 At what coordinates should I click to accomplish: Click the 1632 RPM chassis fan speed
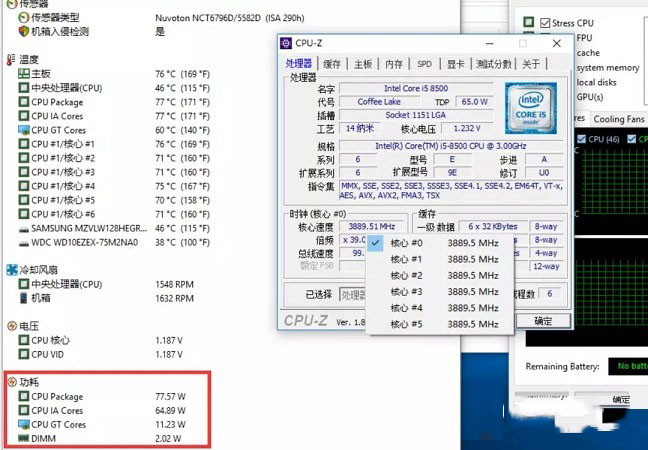pos(174,298)
